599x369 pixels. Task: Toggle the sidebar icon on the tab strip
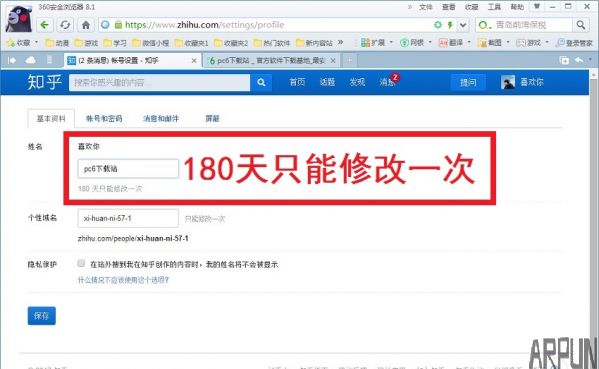pos(12,60)
